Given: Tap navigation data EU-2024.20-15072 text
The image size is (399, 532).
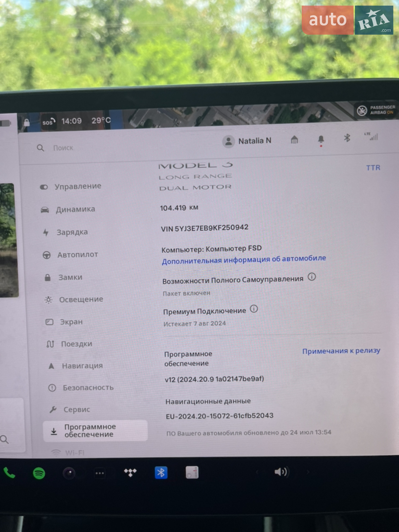Looking at the screenshot, I should click(219, 416).
